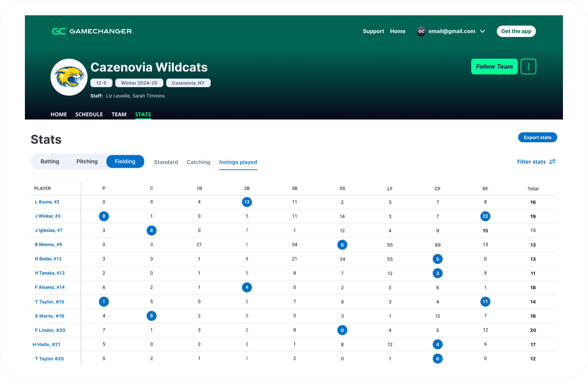Sort by the P column header
Viewport: 588px width, 380px height.
pos(104,188)
